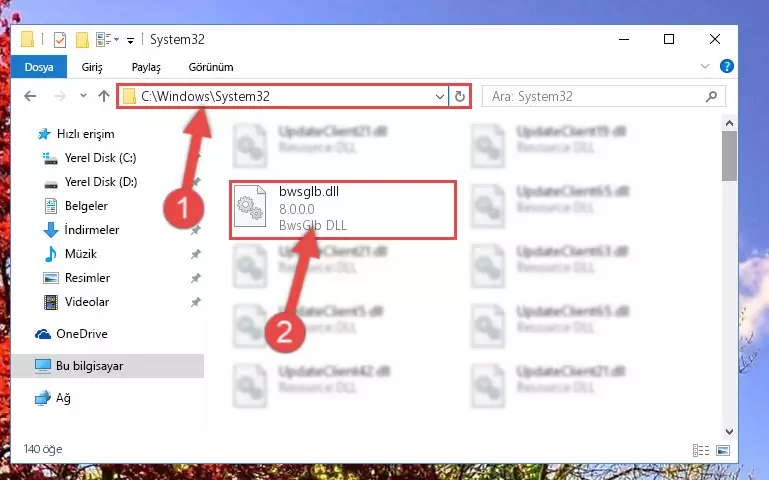Open the recent locations dropdown arrow

[x=83, y=96]
